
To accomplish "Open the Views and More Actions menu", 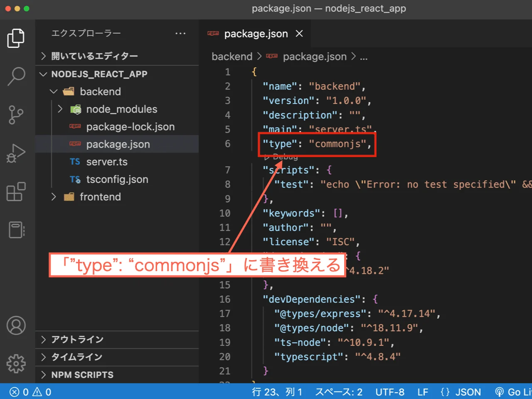I will [x=180, y=33].
